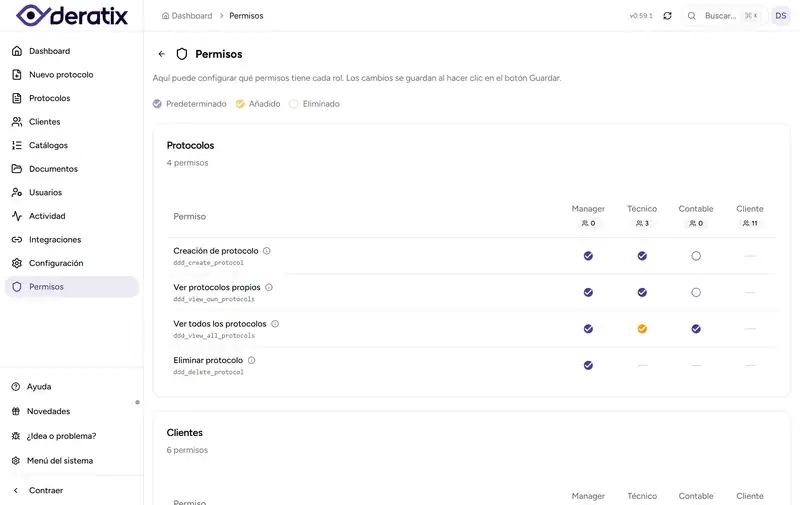Screen dimensions: 800x505
Task: Click the home icon in the breadcrumb
Action: pos(165,16)
